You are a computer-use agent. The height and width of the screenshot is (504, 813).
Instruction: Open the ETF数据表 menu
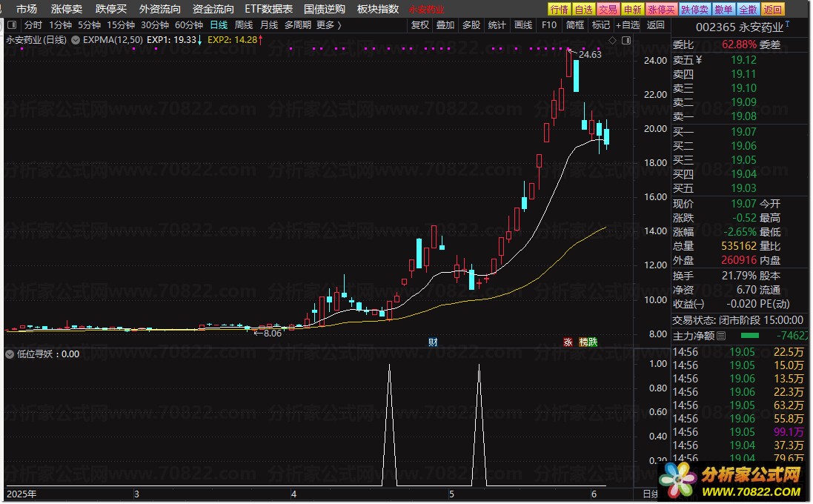tap(268, 10)
